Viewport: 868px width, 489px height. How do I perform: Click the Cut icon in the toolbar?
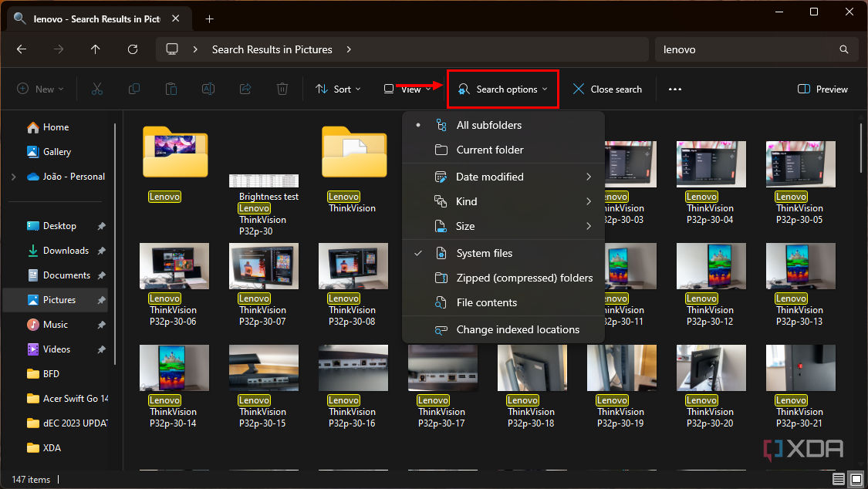tap(96, 89)
